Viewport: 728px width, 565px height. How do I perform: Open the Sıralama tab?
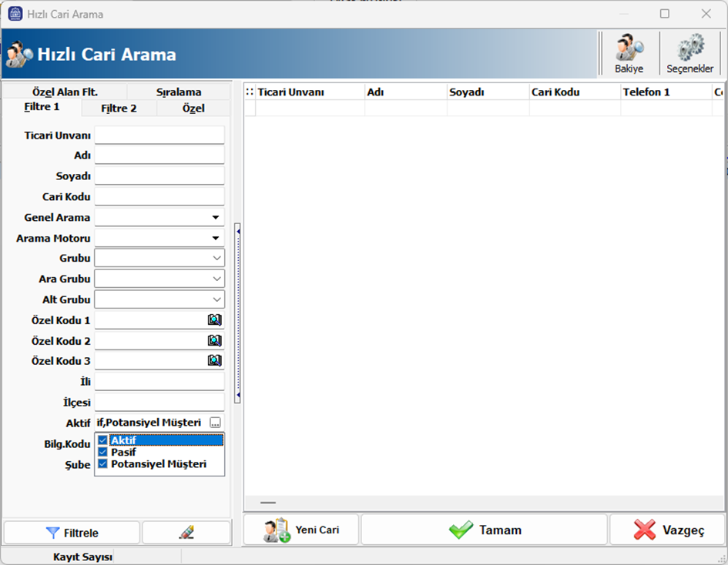click(179, 92)
